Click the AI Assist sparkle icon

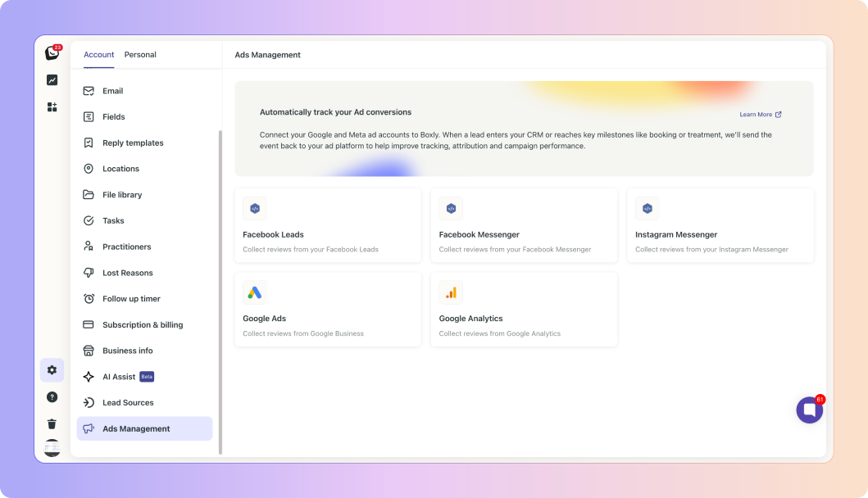pos(89,377)
